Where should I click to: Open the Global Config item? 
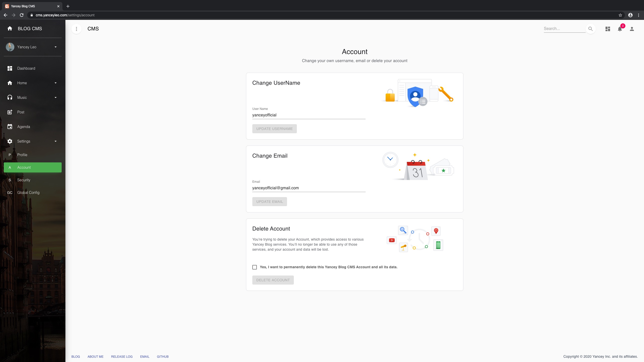click(33, 193)
